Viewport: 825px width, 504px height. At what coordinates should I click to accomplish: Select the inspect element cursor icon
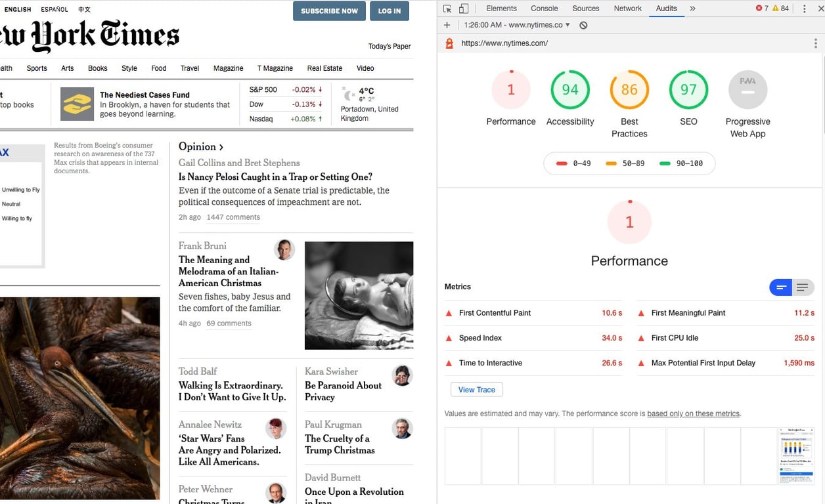pos(447,9)
